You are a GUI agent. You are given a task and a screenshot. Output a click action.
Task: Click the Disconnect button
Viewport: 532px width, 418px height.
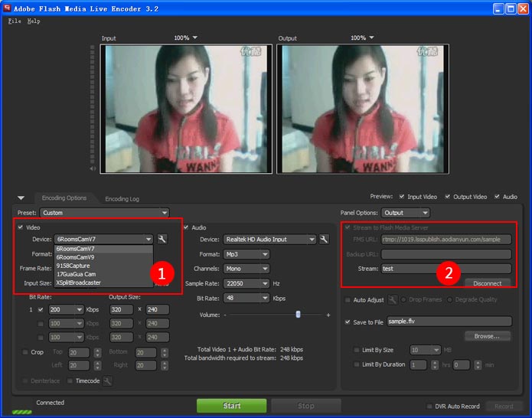tap(487, 283)
